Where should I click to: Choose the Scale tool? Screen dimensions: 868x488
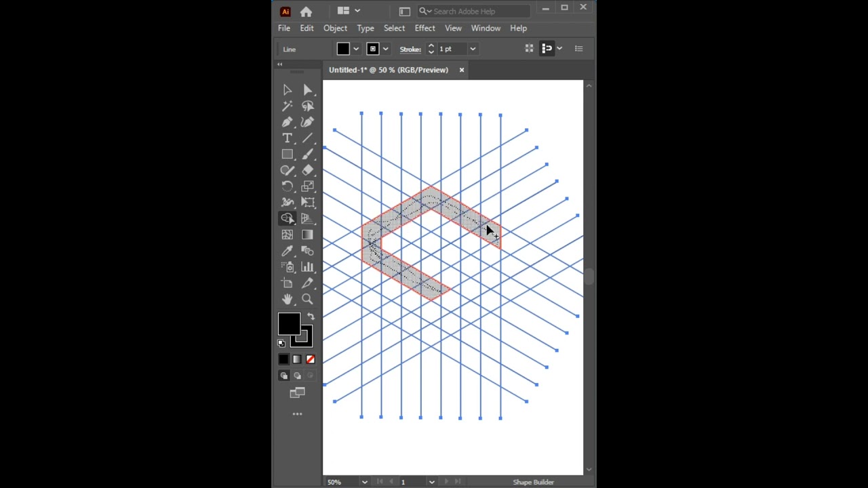[308, 186]
